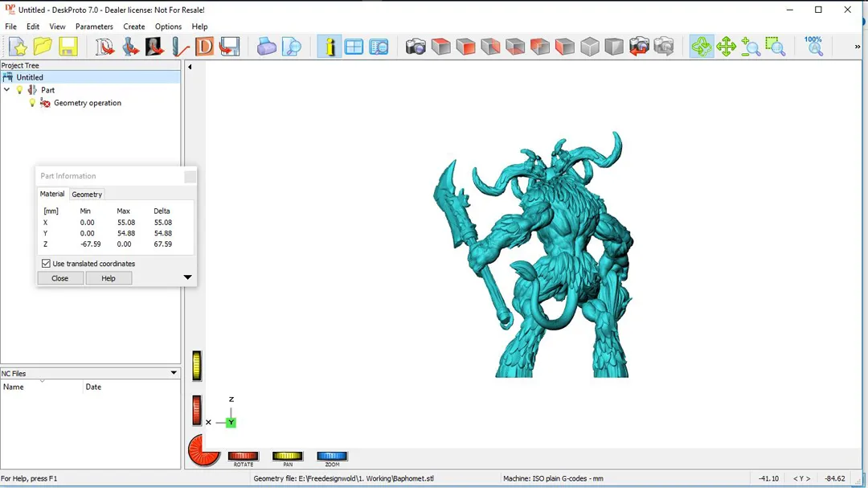Image resolution: width=868 pixels, height=488 pixels.
Task: Uncheck Use translated coordinates checkbox
Action: 46,264
